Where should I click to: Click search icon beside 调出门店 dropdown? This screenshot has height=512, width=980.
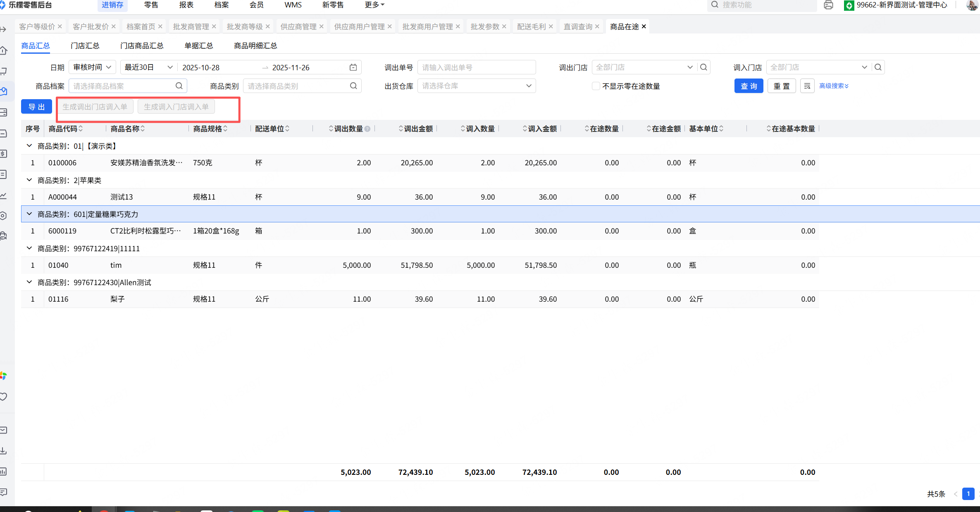point(703,67)
